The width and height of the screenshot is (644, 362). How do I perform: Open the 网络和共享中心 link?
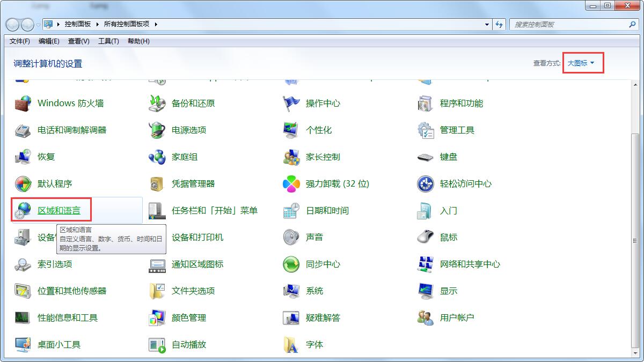[x=470, y=264]
